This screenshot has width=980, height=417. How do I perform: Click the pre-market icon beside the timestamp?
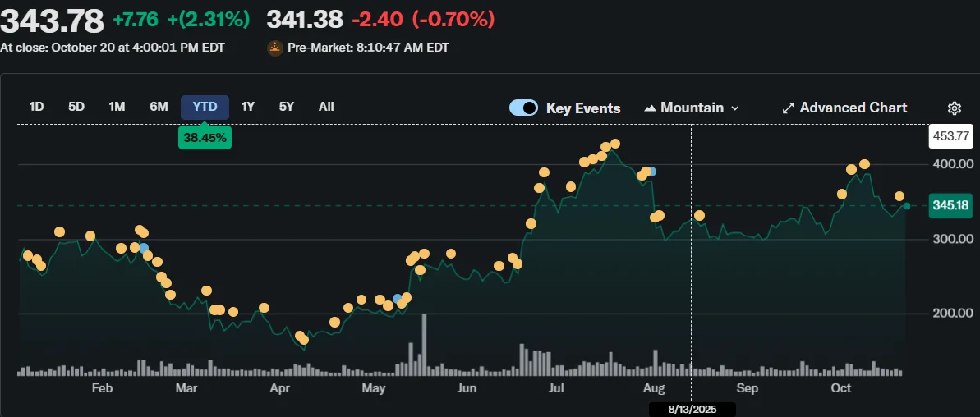pos(275,48)
